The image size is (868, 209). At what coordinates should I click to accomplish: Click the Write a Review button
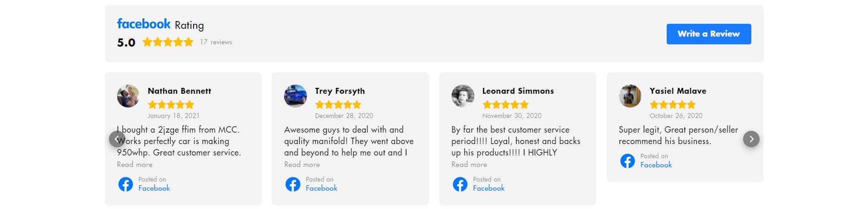click(708, 34)
